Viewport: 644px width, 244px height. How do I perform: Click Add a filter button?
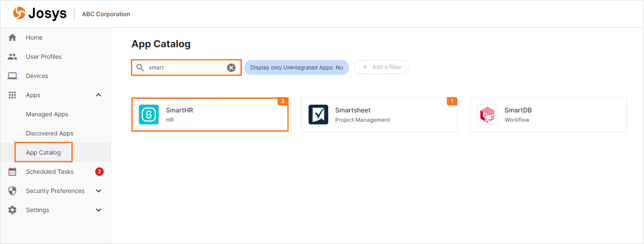coord(382,67)
